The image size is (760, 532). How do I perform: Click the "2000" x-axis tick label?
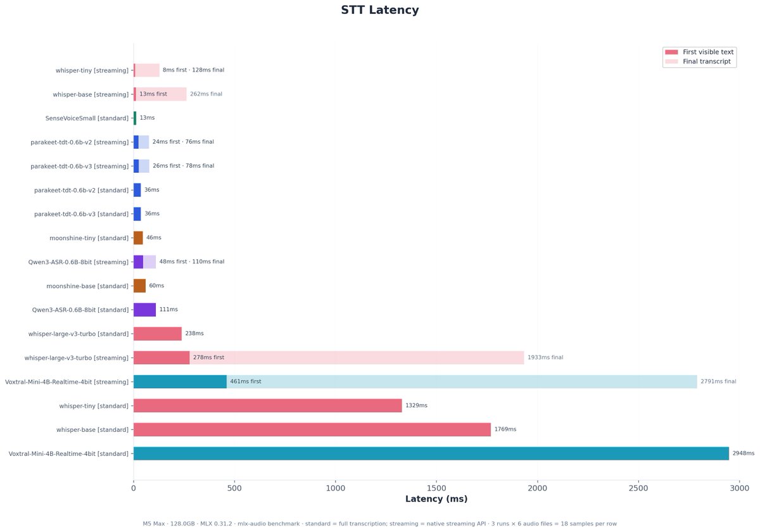[x=538, y=488]
